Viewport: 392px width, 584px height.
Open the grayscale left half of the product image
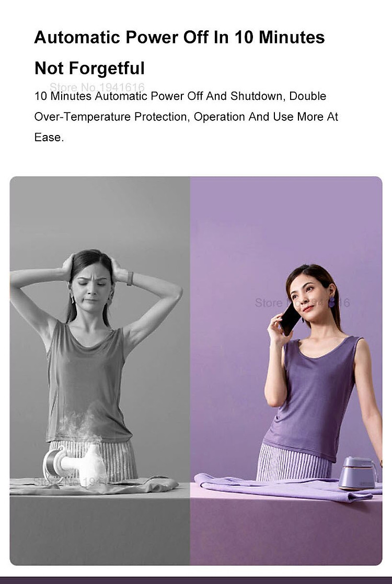pos(100,370)
